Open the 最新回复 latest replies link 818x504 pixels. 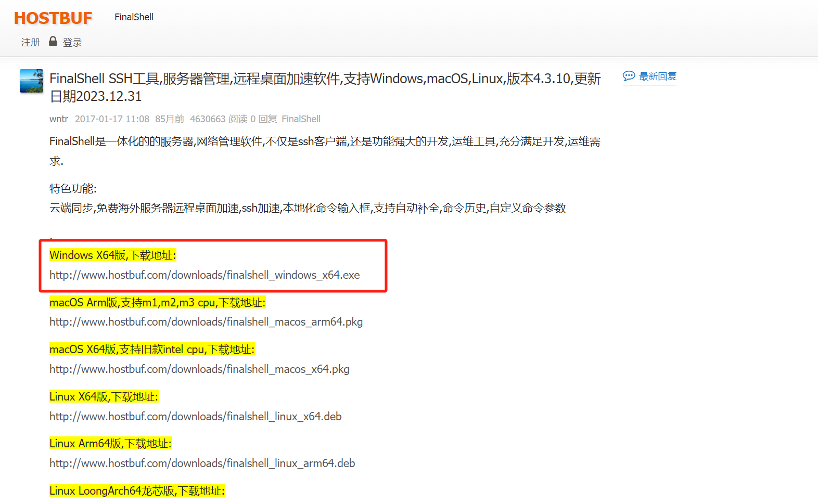(658, 76)
